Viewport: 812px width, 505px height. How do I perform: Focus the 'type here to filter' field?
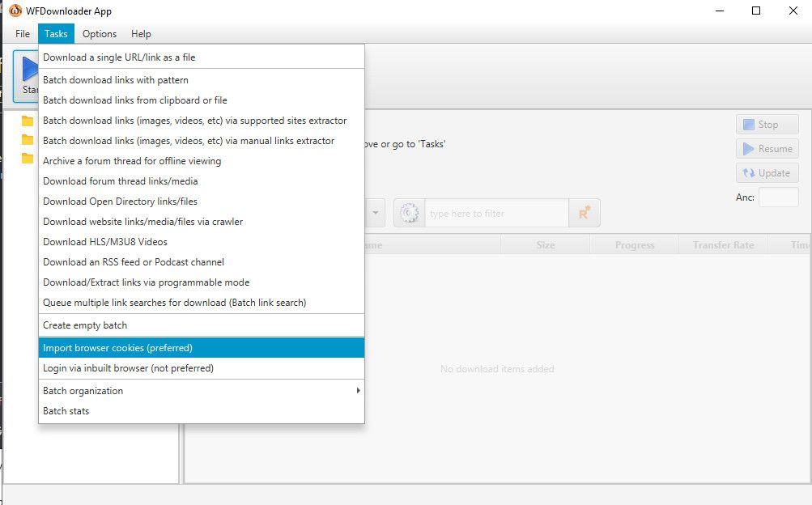pos(496,213)
